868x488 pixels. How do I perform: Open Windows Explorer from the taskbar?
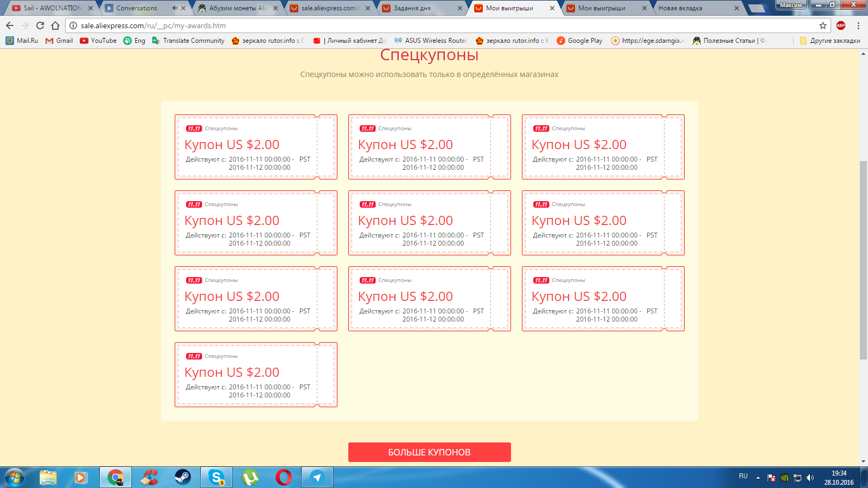pos(48,477)
